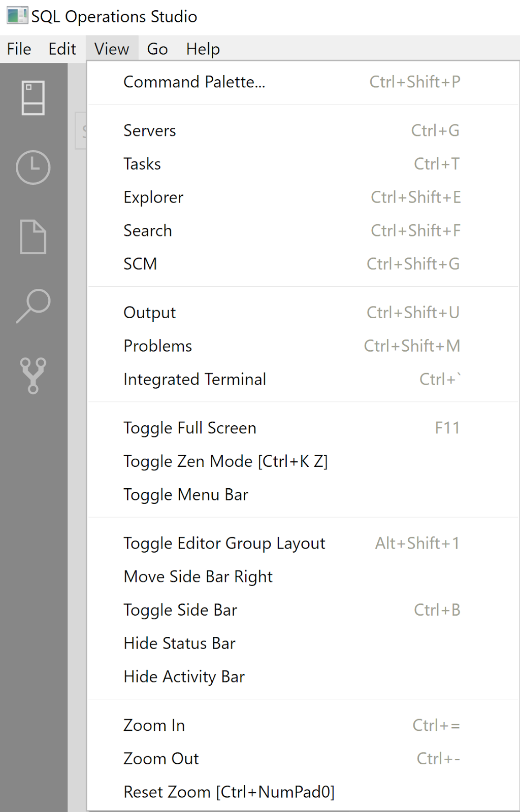This screenshot has height=812, width=520.
Task: Select the SCM menu entry
Action: coord(140,263)
